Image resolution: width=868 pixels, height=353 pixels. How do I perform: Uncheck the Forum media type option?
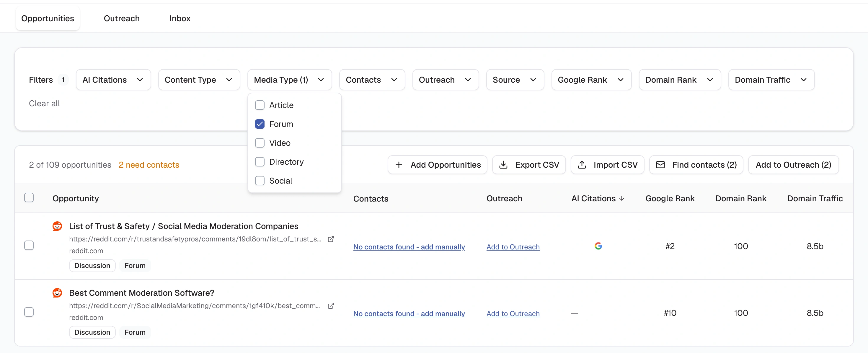click(260, 124)
